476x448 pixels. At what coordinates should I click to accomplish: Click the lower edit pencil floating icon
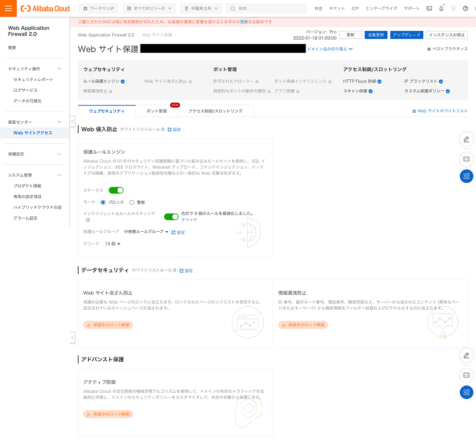coord(467,356)
